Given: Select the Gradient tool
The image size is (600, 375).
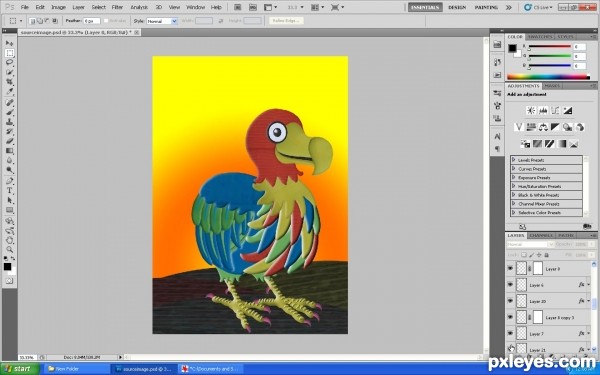Looking at the screenshot, I should [10, 151].
